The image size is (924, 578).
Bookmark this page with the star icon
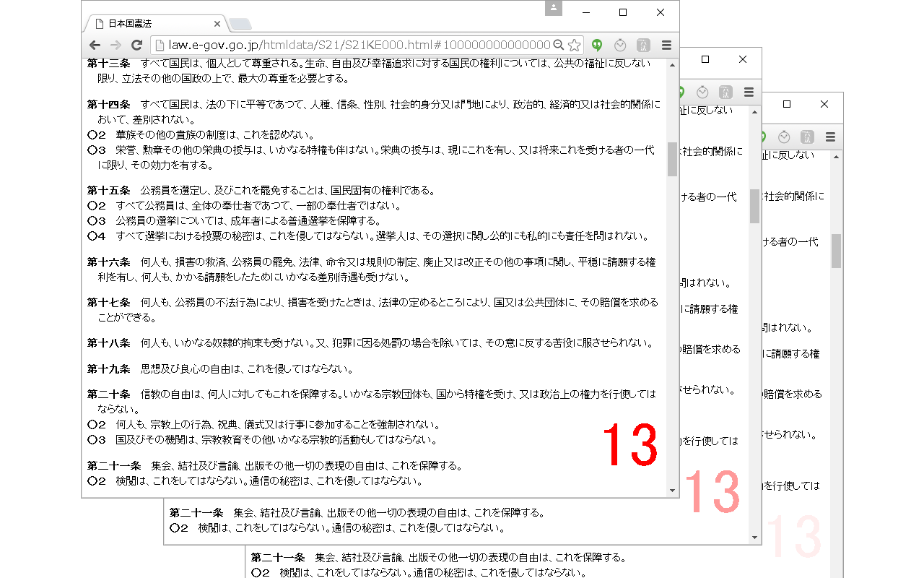pyautogui.click(x=574, y=45)
